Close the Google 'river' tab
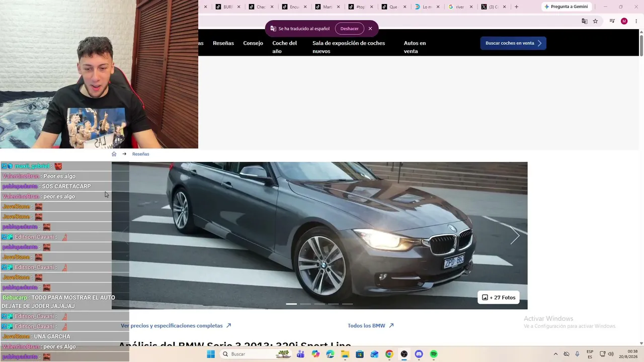Viewport: 644px width, 362px height. [x=471, y=7]
